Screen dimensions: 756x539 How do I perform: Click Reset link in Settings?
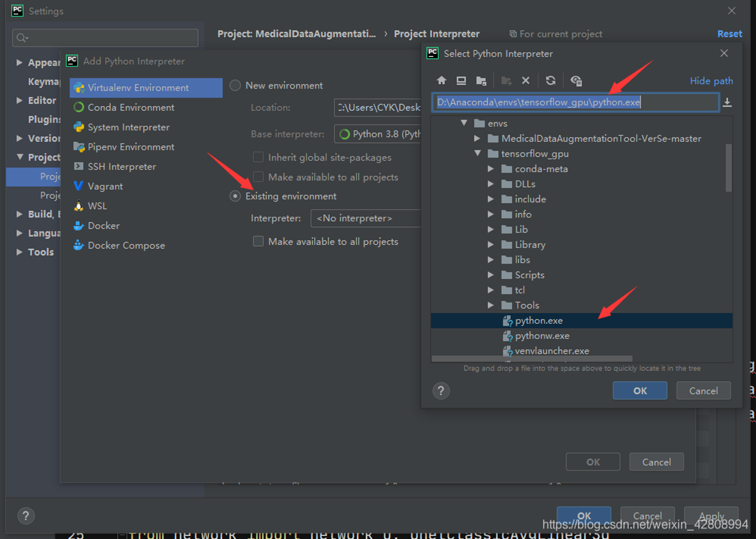[729, 34]
